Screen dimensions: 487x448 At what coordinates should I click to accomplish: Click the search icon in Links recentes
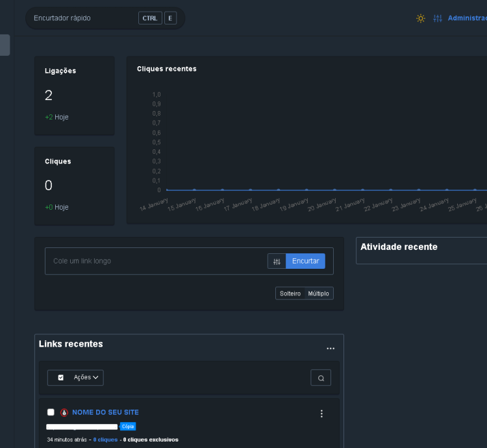[x=321, y=378]
